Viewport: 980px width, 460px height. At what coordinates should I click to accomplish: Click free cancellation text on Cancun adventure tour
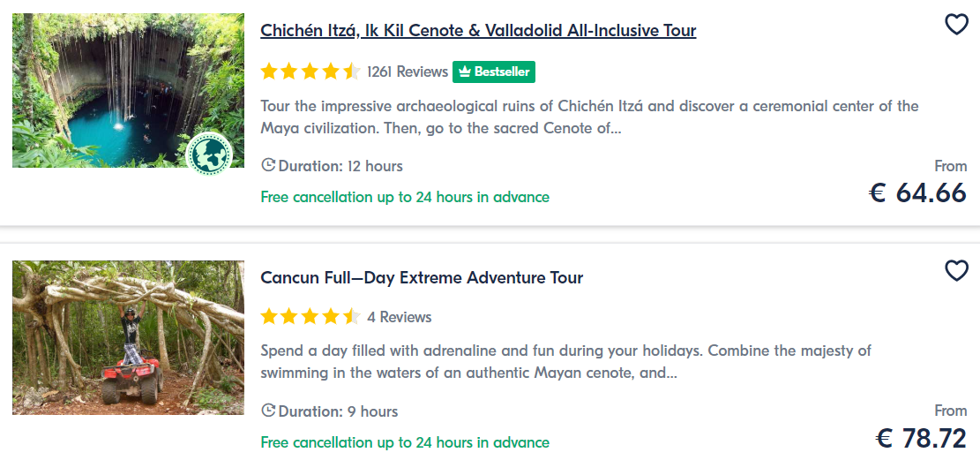(405, 442)
